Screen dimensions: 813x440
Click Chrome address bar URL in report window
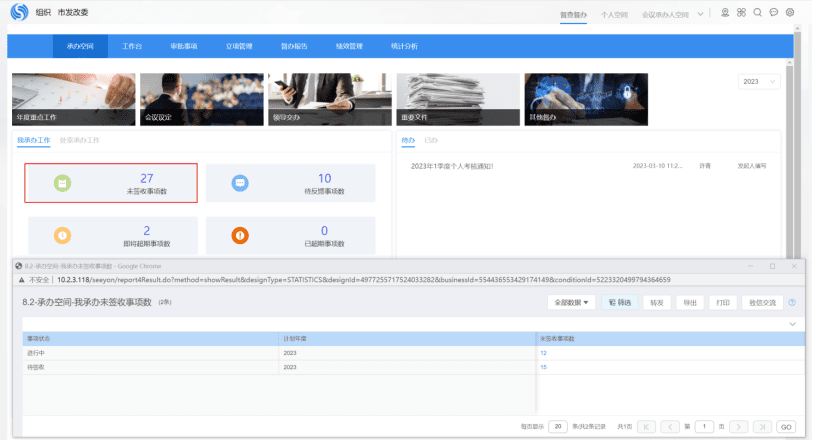click(x=363, y=280)
